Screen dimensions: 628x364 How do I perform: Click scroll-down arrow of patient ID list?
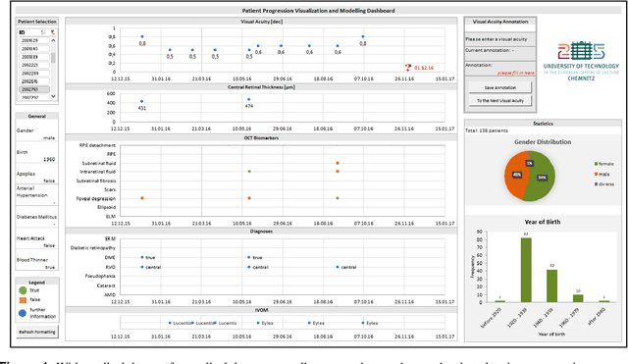53,96
